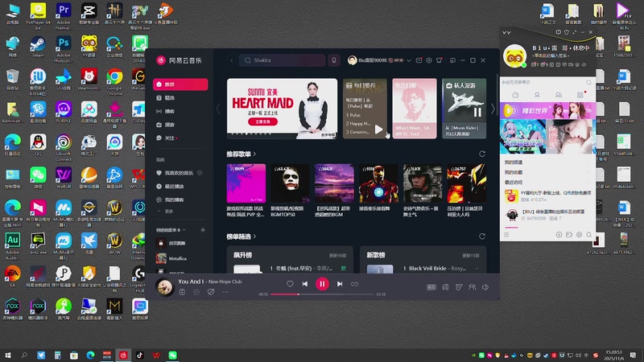The height and width of the screenshot is (362, 644).
Task: Open the settings gear icon in NetEase header
Action: (429, 60)
